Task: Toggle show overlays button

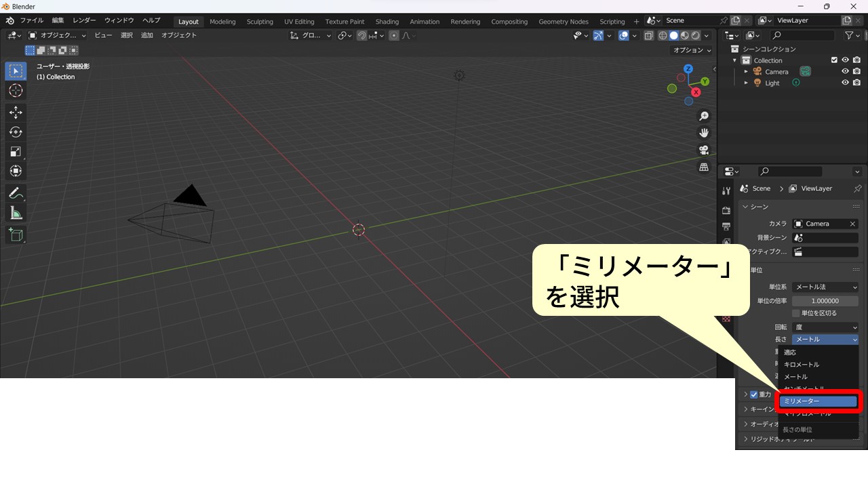Action: (624, 35)
